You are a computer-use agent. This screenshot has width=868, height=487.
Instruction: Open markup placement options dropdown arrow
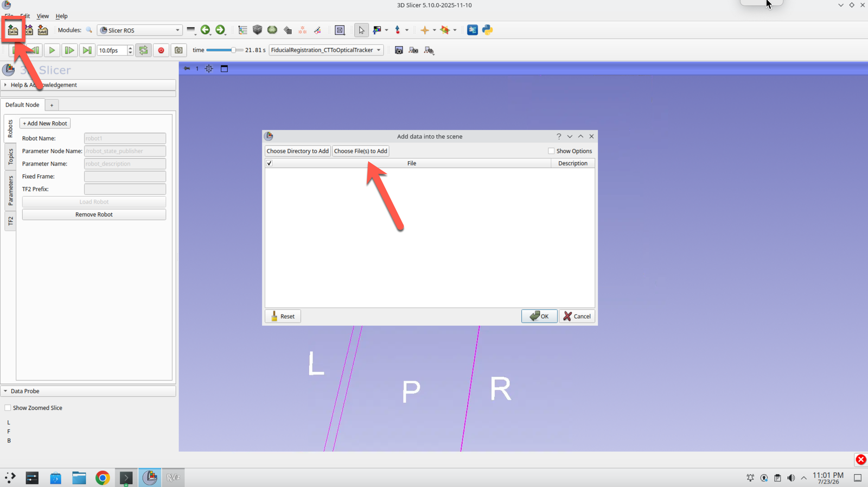coord(407,30)
